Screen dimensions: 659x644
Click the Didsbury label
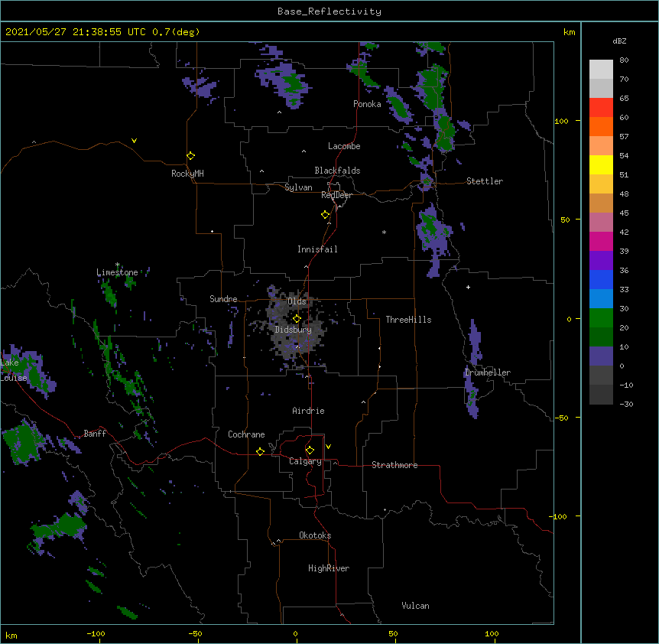(x=294, y=330)
